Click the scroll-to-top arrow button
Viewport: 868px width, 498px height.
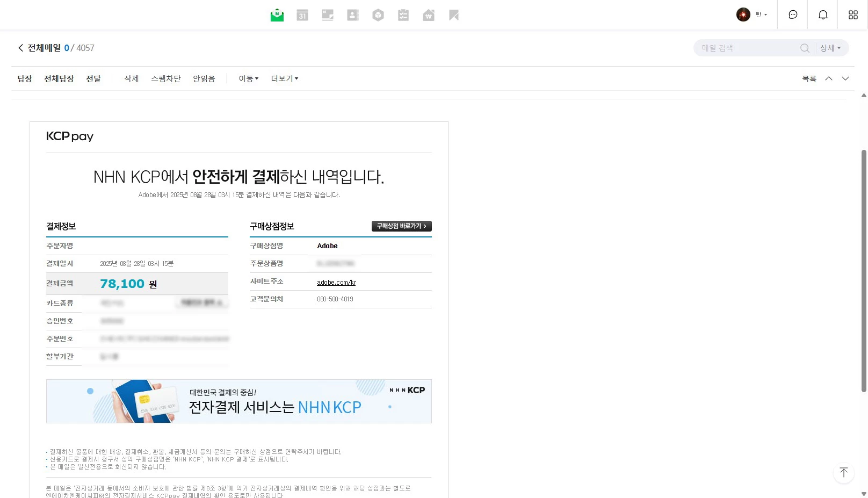click(x=844, y=473)
